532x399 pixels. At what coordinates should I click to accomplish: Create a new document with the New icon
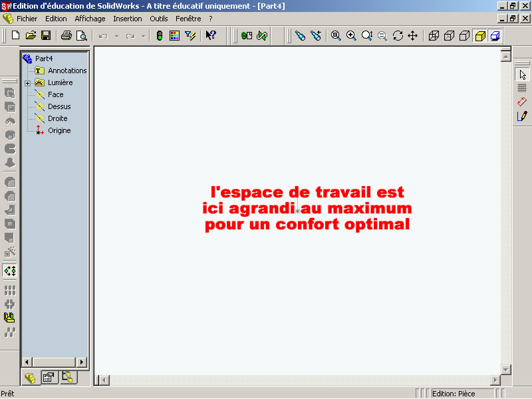point(15,35)
